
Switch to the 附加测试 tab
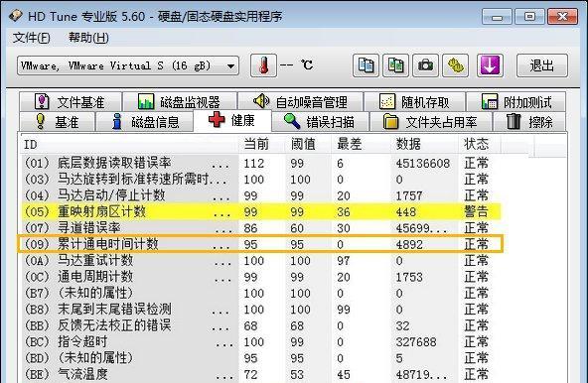[x=516, y=101]
